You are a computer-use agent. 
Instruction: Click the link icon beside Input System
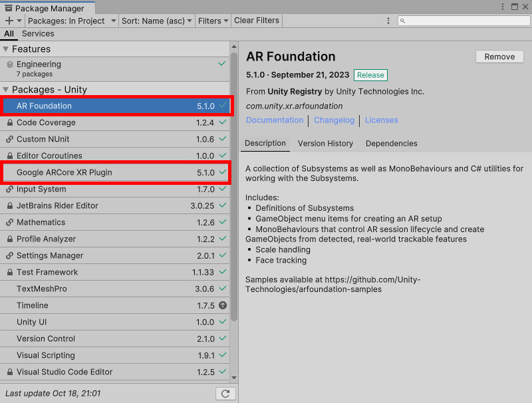(10, 189)
